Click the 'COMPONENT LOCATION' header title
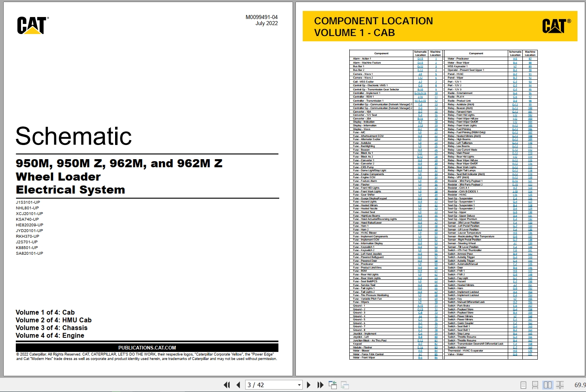 tap(374, 21)
